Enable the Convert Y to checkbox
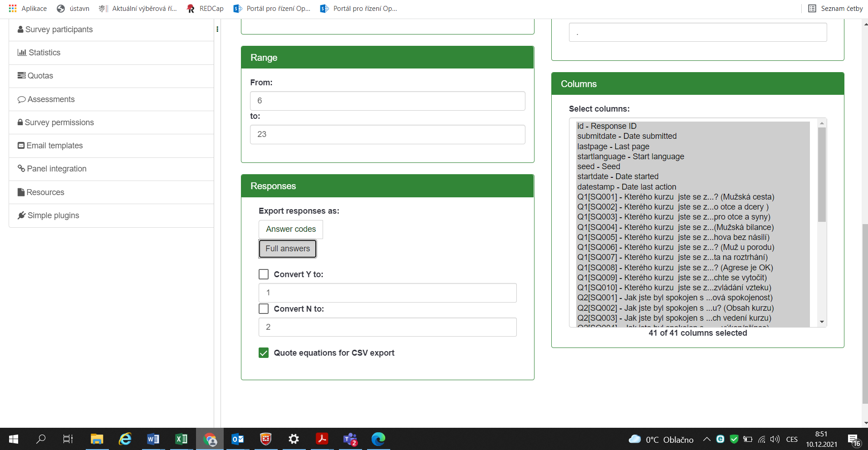Viewport: 868px width, 450px height. click(x=264, y=274)
